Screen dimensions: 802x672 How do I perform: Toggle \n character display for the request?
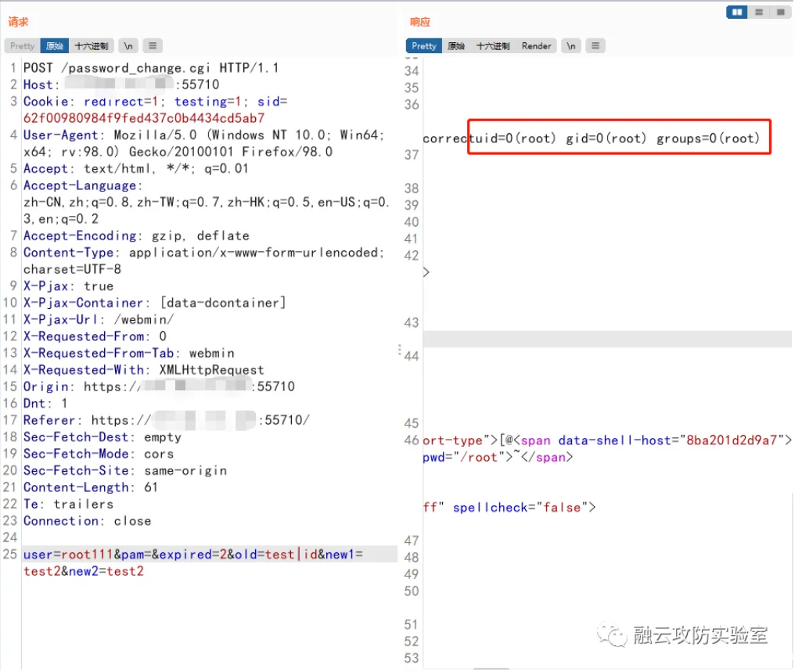[128, 45]
